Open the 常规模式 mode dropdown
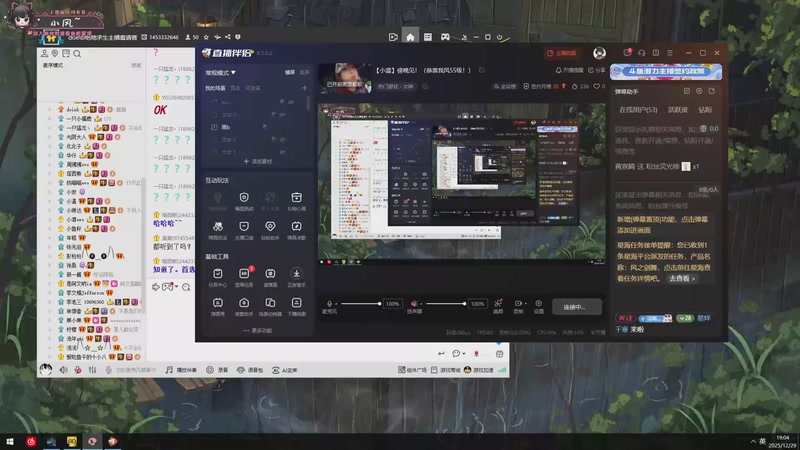Viewport: 800px width, 450px height. point(220,72)
